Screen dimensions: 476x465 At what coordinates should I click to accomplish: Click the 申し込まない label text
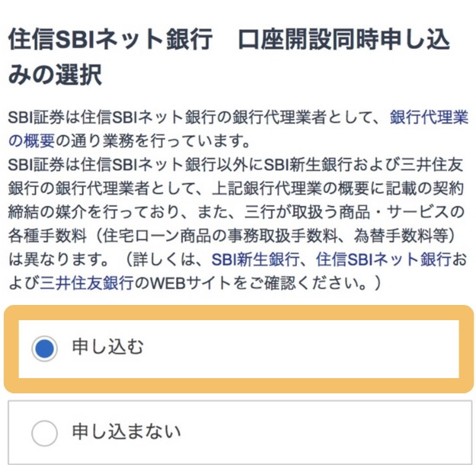click(x=126, y=432)
